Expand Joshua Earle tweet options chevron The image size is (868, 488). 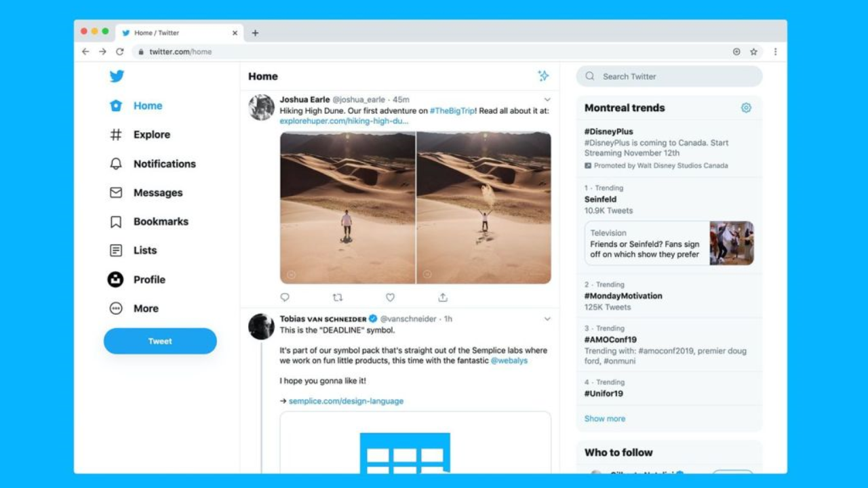click(x=547, y=100)
